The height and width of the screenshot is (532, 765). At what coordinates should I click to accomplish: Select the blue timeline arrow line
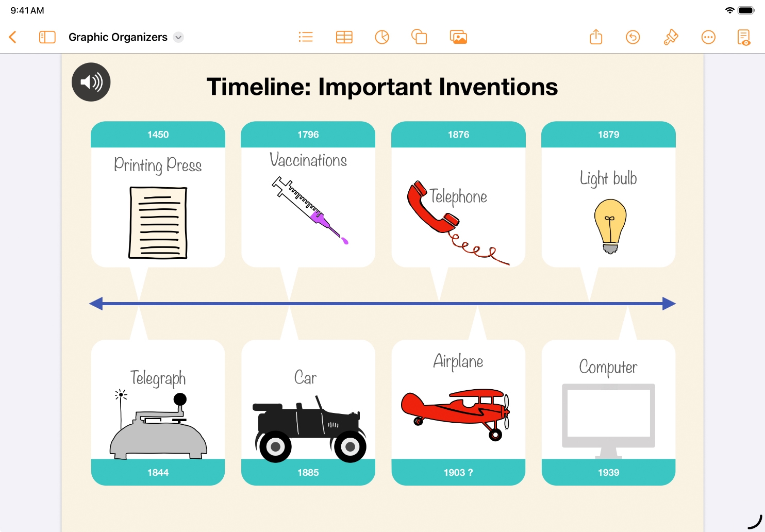pos(382,304)
